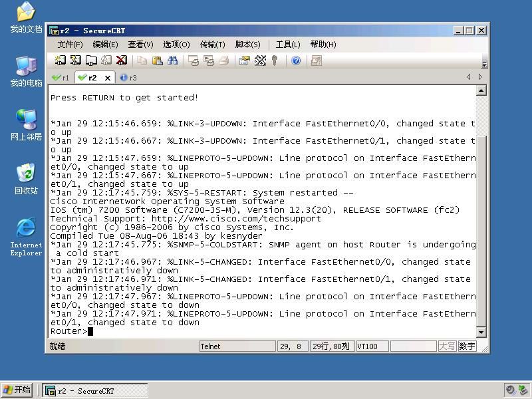Screen dimensions: 532x399
Task: Click the first system tray icon
Action: tap(510, 390)
